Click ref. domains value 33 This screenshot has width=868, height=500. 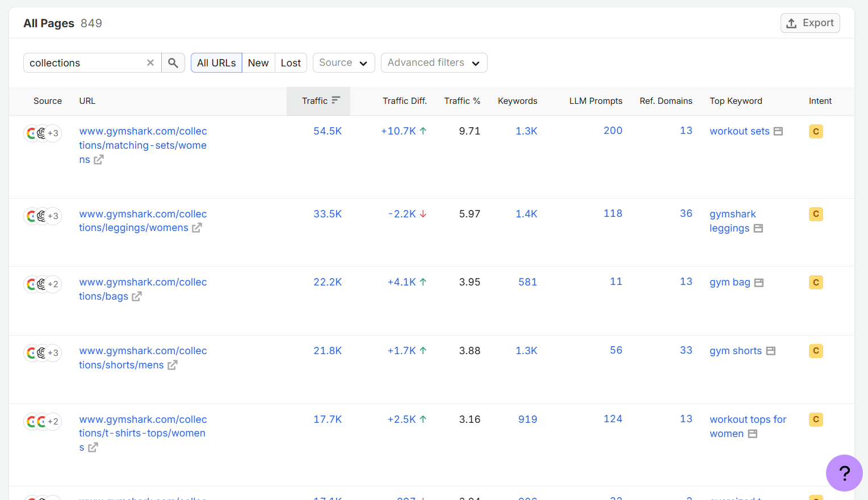click(686, 350)
